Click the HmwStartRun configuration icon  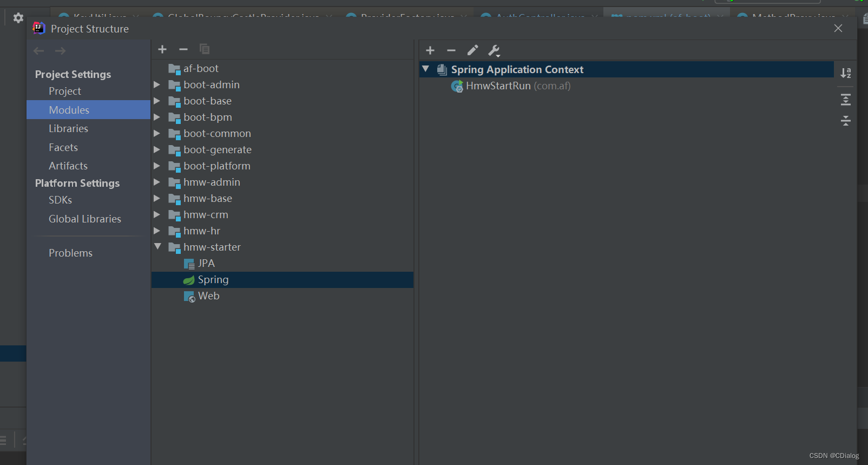click(457, 87)
